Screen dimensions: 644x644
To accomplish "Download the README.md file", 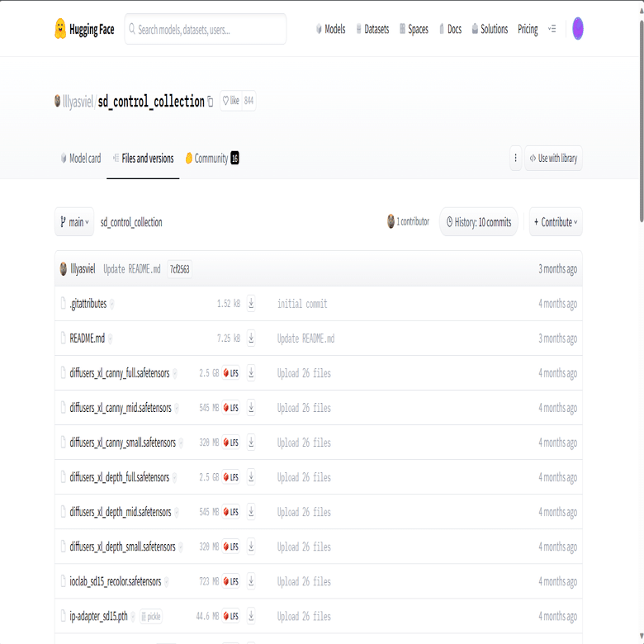I will click(251, 339).
